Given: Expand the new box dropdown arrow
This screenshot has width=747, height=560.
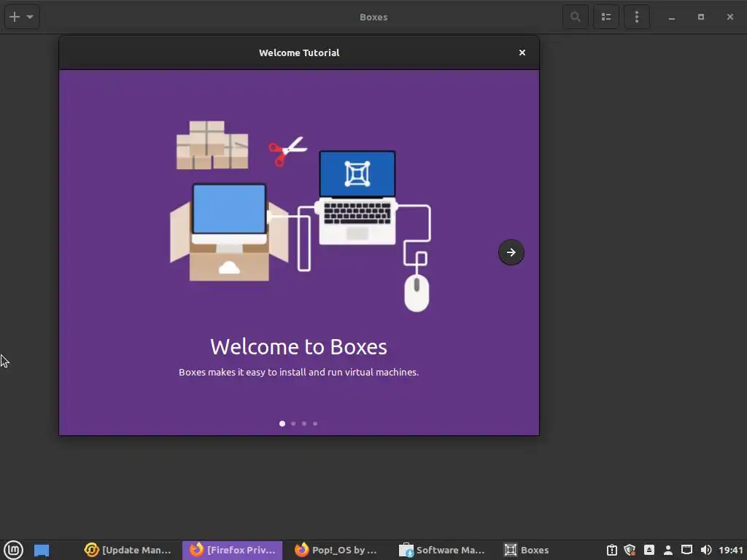Looking at the screenshot, I should (x=30, y=17).
